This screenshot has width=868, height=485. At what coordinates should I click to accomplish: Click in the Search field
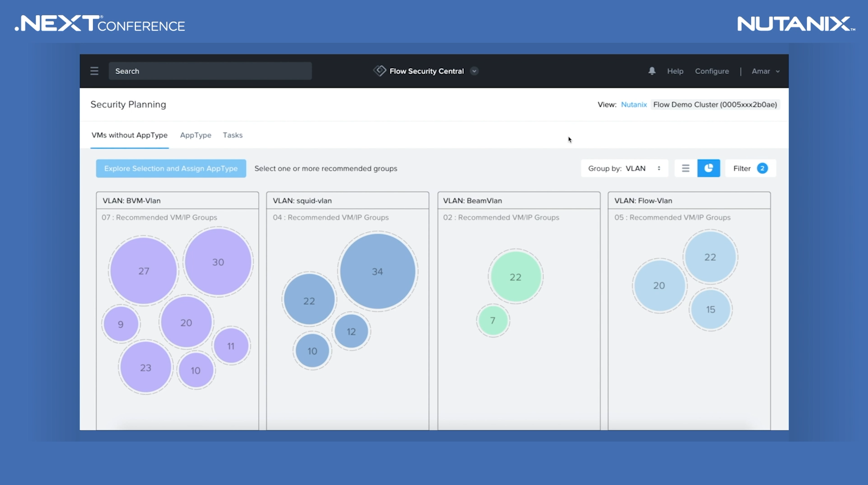(210, 71)
